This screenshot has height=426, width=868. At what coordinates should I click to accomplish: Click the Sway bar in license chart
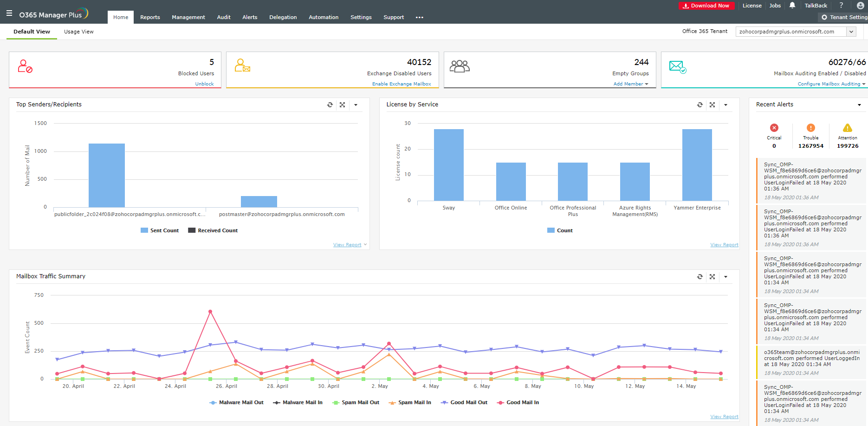coord(448,165)
